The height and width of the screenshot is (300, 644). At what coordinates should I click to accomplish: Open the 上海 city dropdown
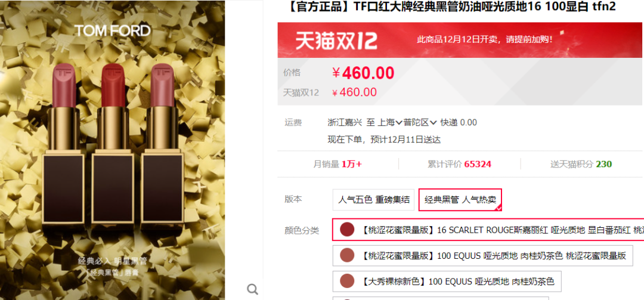tap(390, 122)
